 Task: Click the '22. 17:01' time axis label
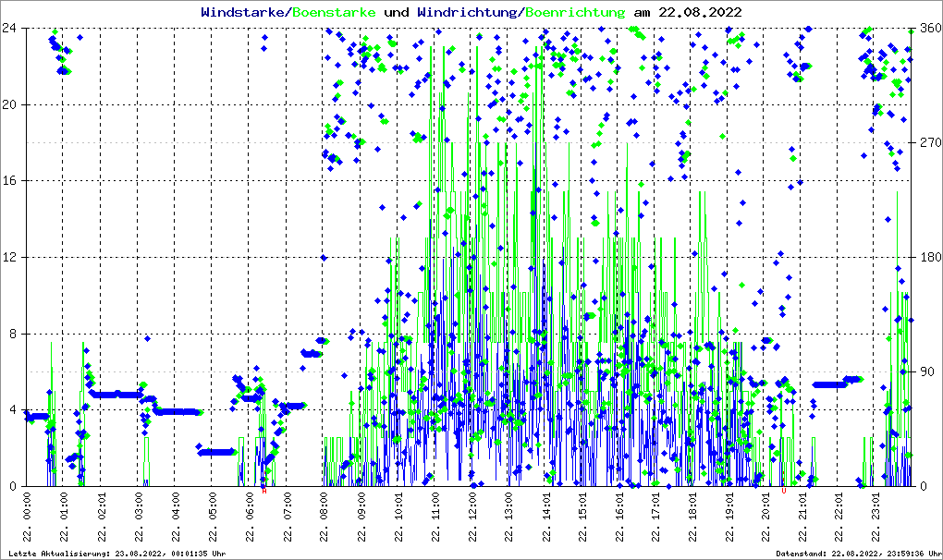point(656,517)
